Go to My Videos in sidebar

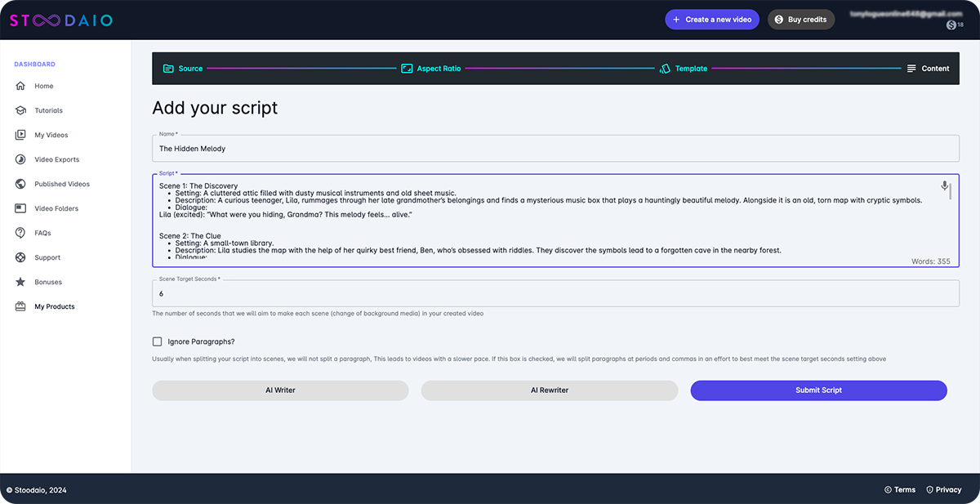click(51, 135)
